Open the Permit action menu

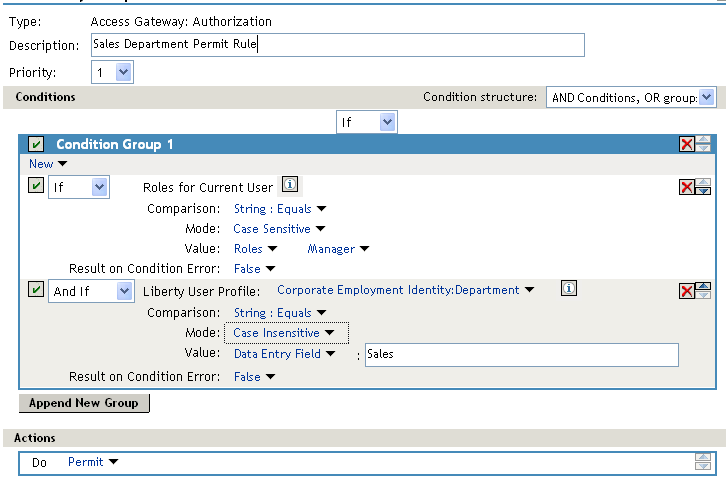[x=93, y=462]
